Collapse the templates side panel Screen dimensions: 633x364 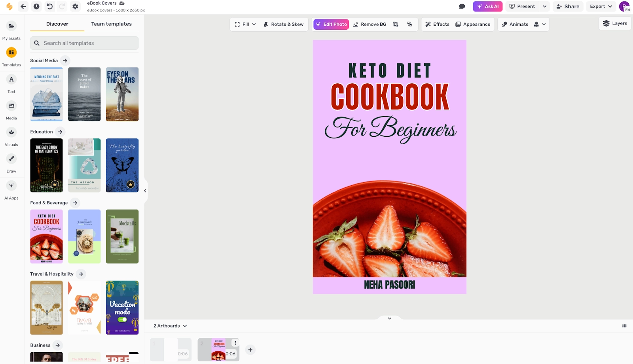pyautogui.click(x=145, y=191)
